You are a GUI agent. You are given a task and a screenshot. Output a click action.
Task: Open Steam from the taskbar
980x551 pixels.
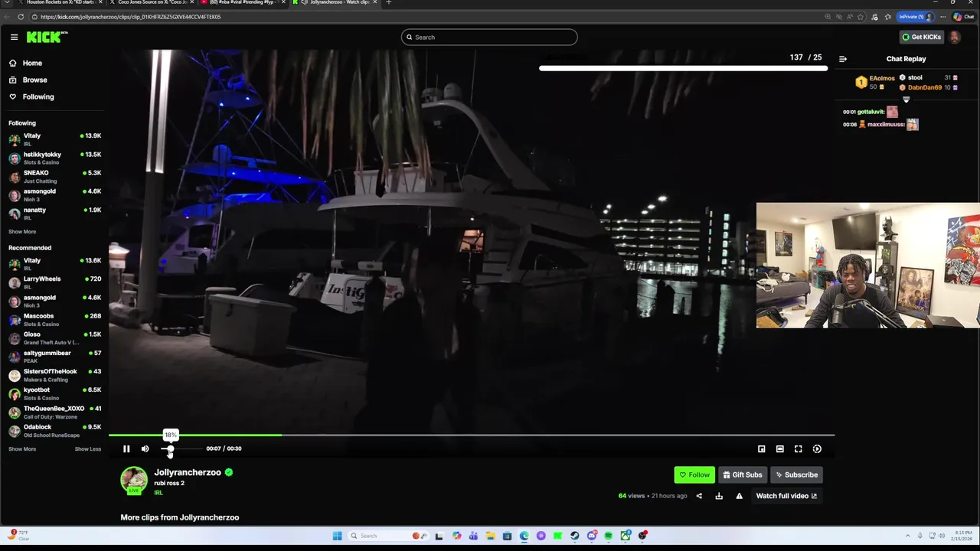pyautogui.click(x=575, y=536)
